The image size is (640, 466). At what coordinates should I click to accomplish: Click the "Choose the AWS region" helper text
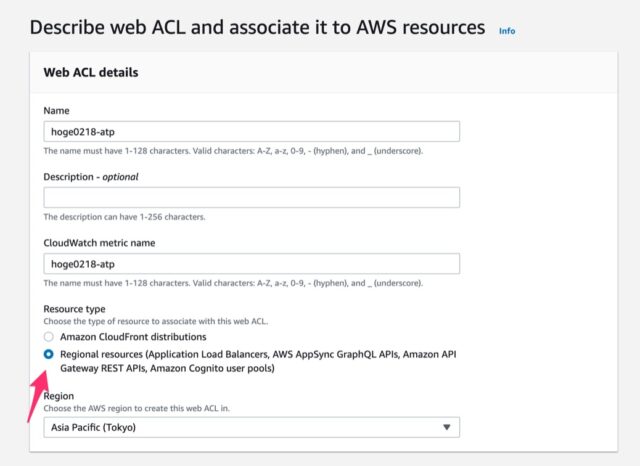pos(136,408)
